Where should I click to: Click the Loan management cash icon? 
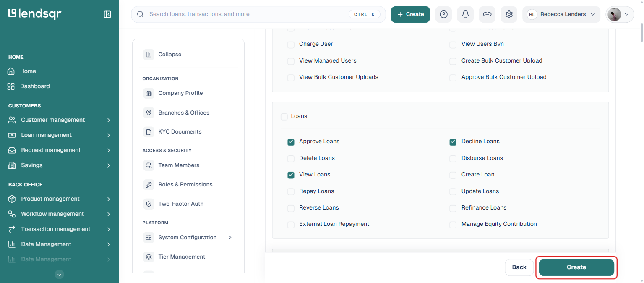[12, 135]
